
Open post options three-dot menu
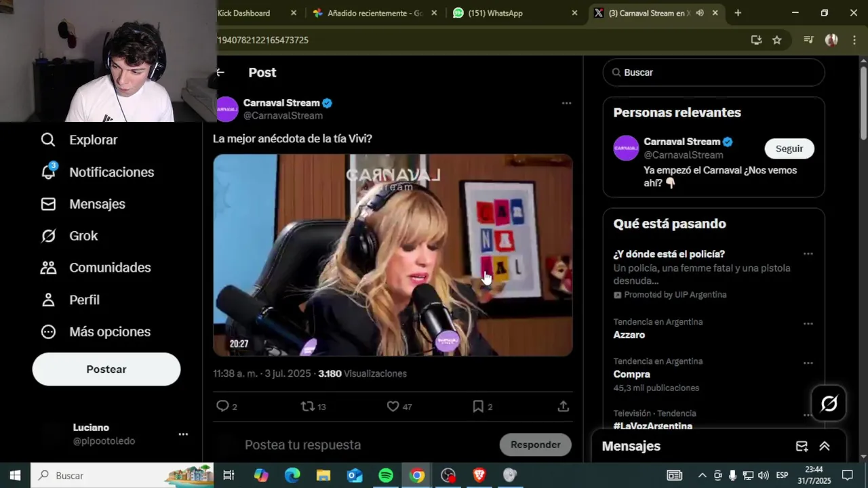[x=566, y=103]
